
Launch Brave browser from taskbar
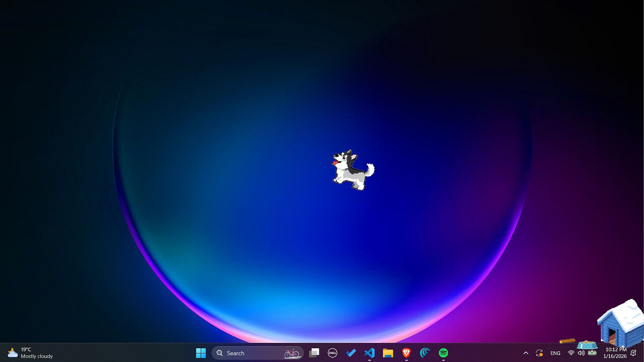click(406, 353)
